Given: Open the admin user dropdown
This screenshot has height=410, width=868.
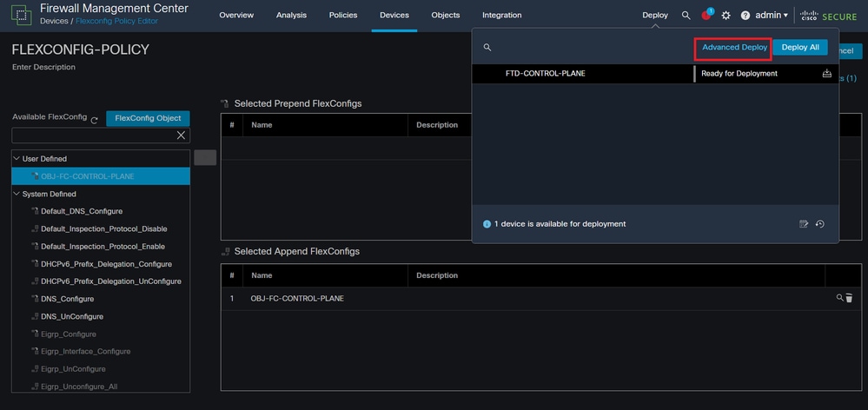Looking at the screenshot, I should click(x=772, y=15).
